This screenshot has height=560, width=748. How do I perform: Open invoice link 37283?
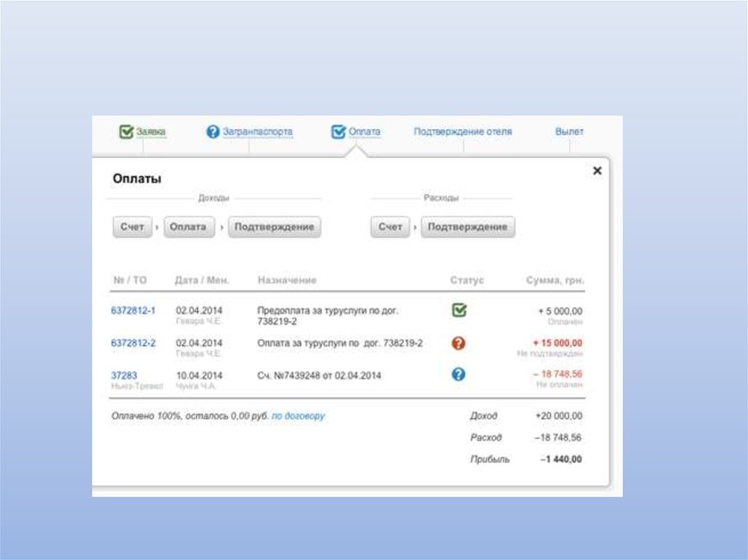click(123, 375)
